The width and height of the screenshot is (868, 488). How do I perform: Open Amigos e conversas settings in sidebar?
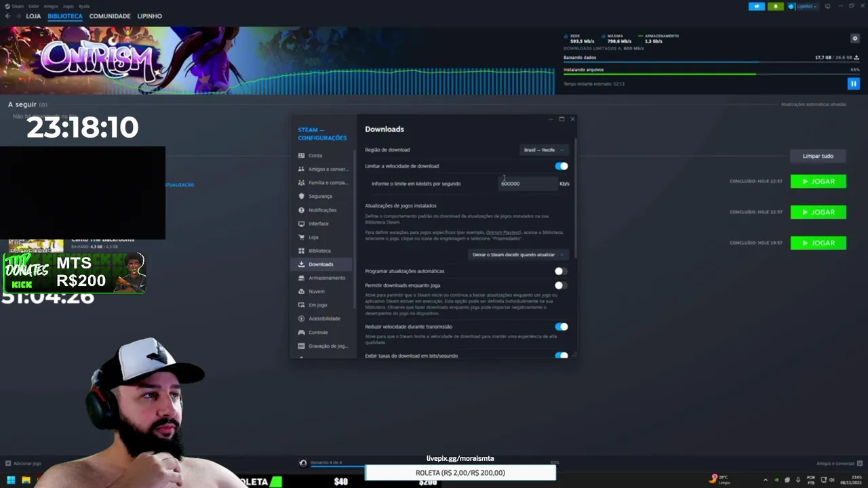point(321,169)
